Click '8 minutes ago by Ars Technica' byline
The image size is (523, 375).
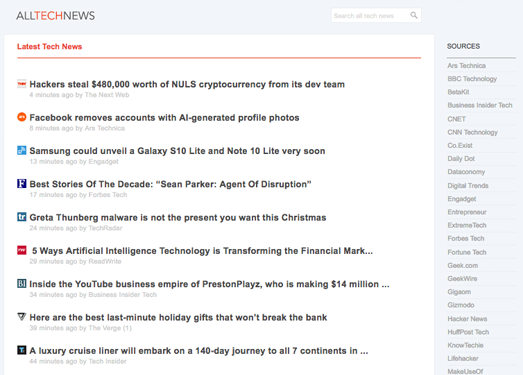click(77, 128)
